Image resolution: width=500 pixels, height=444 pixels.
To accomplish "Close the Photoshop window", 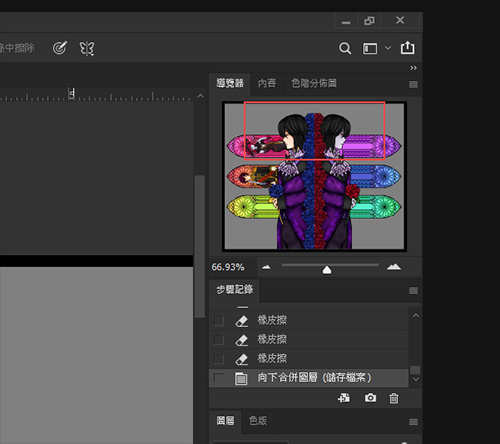I will coord(400,20).
